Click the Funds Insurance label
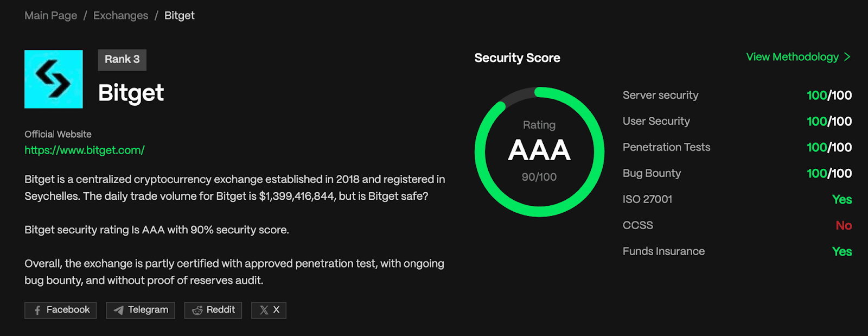The width and height of the screenshot is (868, 336). tap(663, 251)
